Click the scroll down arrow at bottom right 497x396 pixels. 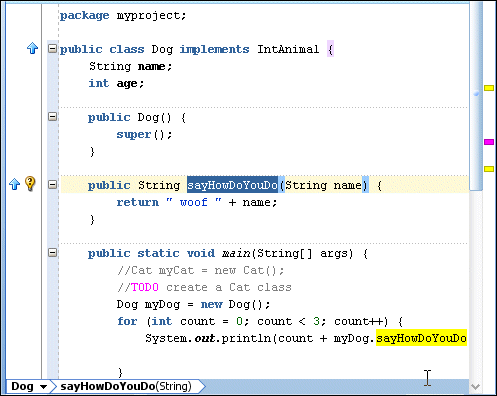475,386
